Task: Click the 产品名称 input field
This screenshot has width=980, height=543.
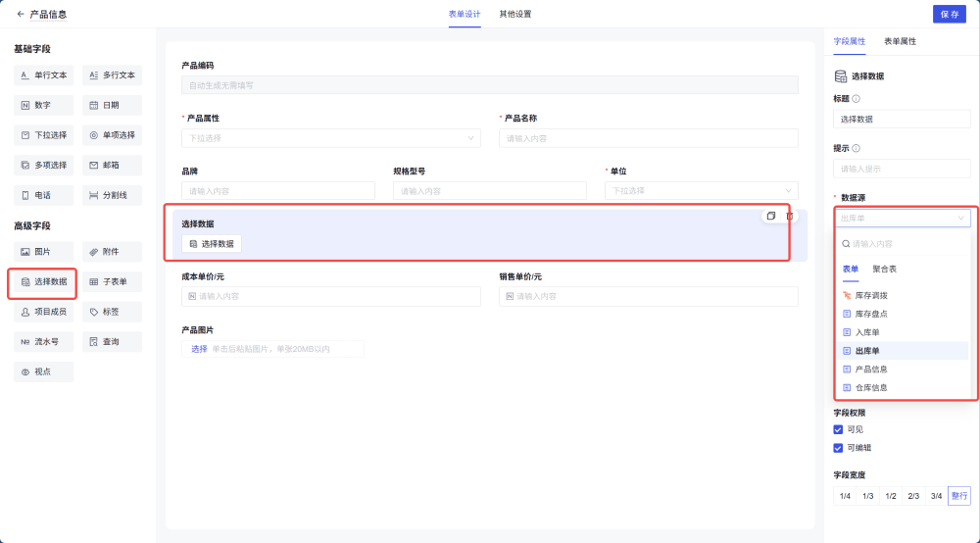Action: pos(648,138)
